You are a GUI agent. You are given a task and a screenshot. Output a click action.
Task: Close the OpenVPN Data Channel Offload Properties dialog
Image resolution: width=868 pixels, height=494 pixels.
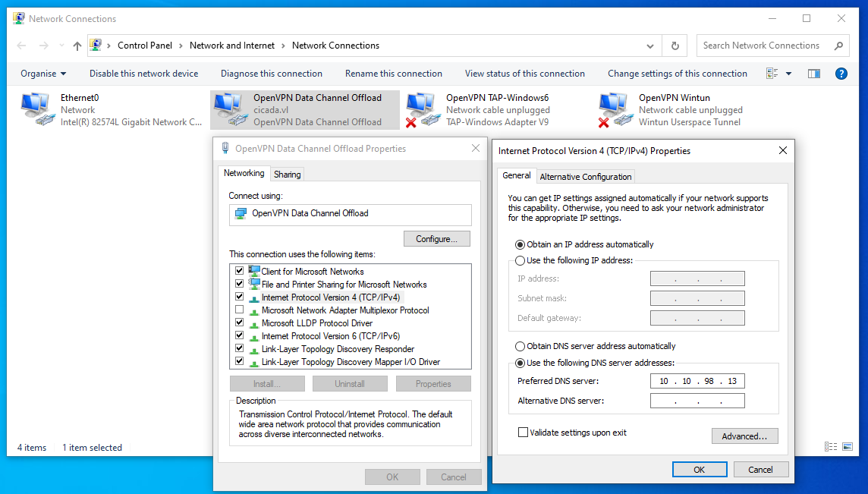pos(476,149)
